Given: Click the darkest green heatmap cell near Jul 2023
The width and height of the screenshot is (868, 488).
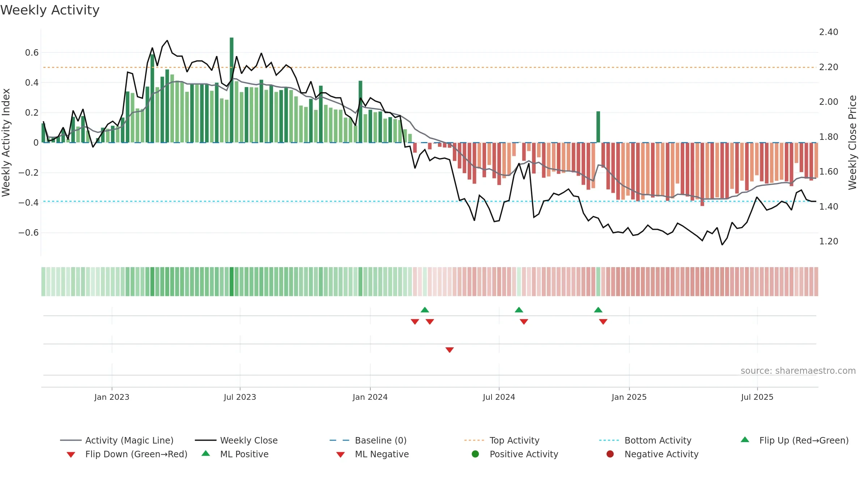Looking at the screenshot, I should 231,282.
